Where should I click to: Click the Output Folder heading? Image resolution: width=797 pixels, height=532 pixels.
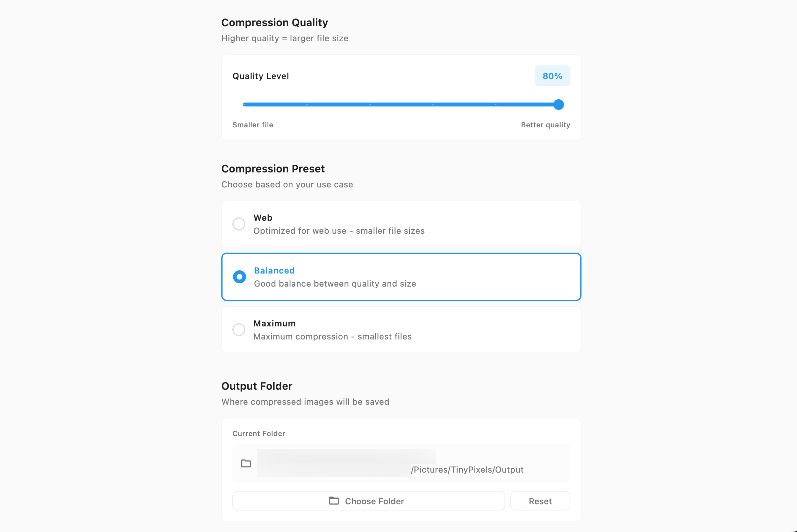[x=257, y=386]
